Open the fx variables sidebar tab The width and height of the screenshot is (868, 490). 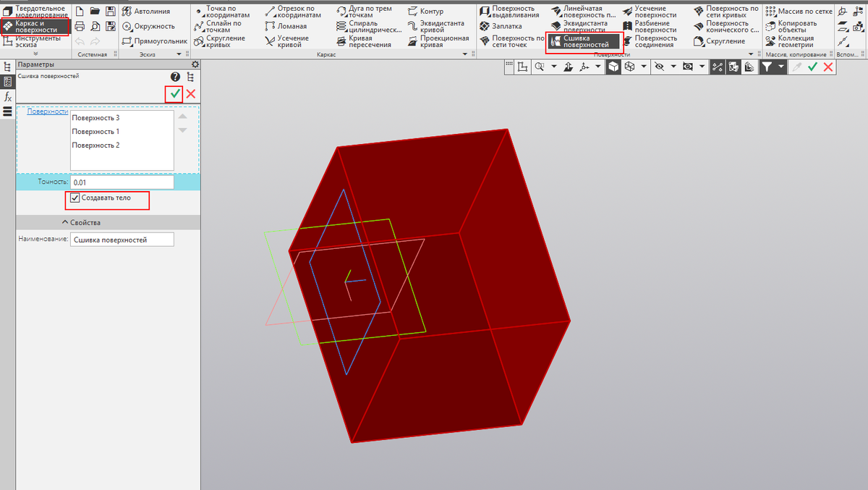(x=8, y=96)
